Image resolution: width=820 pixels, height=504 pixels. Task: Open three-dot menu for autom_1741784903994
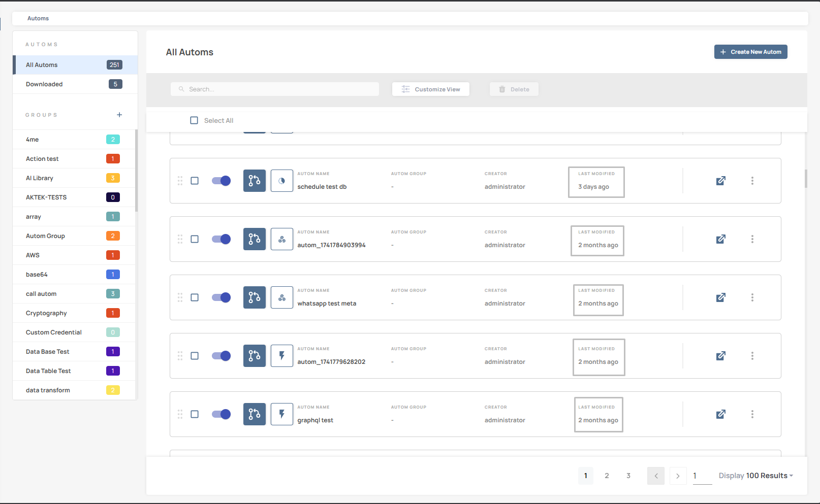(x=752, y=239)
